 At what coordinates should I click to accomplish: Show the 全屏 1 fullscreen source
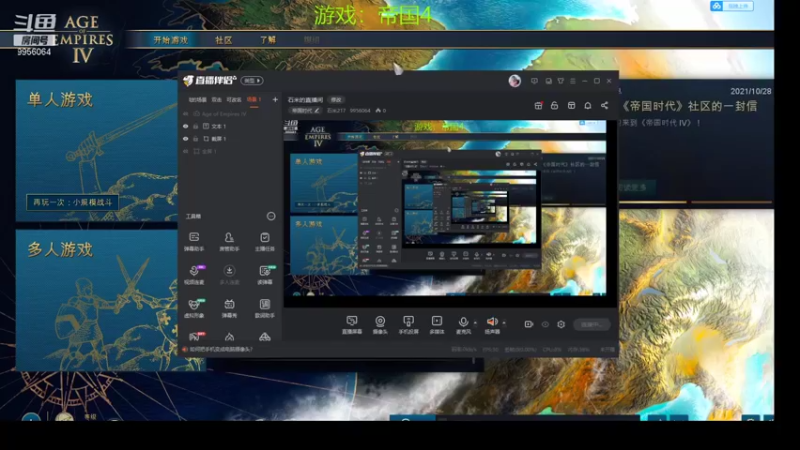186,151
